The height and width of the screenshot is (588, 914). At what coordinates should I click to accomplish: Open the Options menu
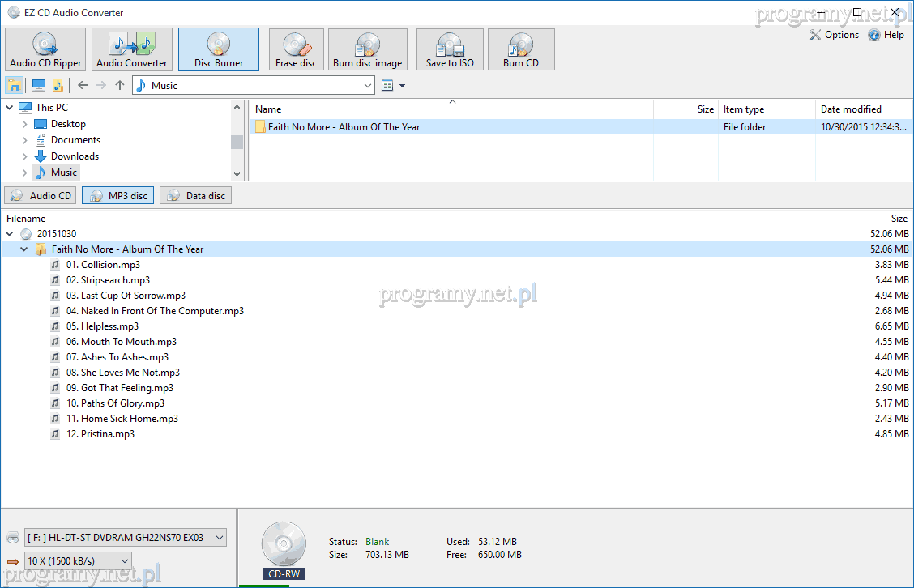(x=834, y=35)
